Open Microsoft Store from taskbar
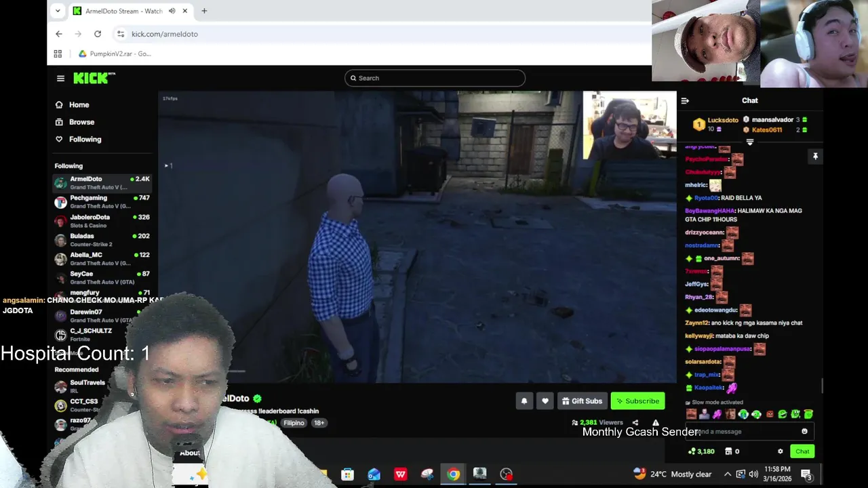 (347, 474)
